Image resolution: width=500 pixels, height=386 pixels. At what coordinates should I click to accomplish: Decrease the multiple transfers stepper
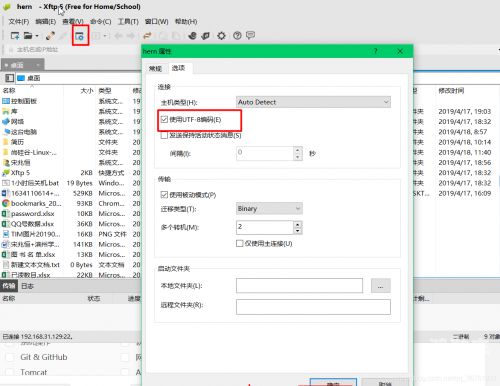point(298,231)
